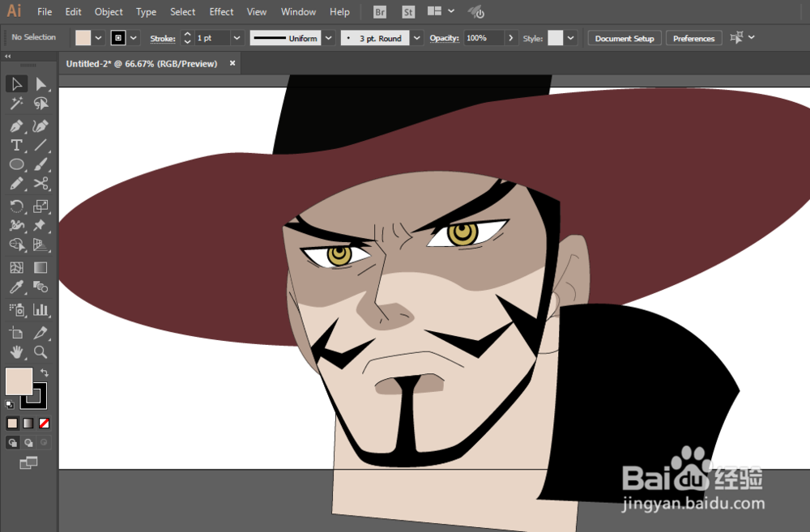Image resolution: width=810 pixels, height=532 pixels.
Task: Open Adobe Bridge via Br icon
Action: point(380,12)
